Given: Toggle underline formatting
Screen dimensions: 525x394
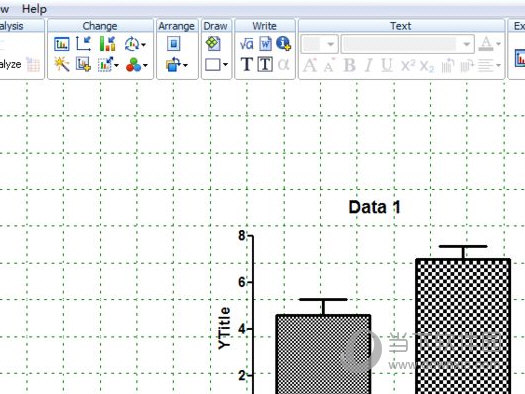Looking at the screenshot, I should coord(387,65).
